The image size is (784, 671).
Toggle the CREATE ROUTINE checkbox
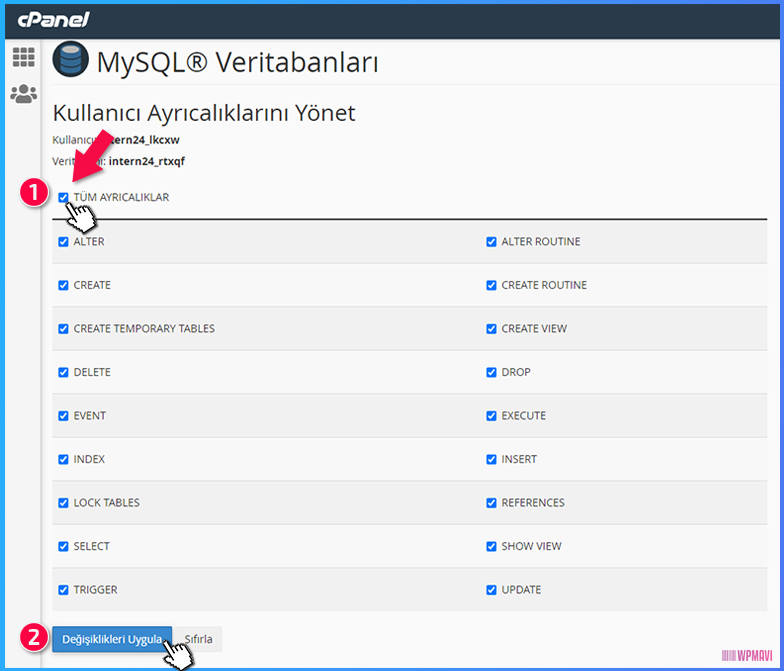point(491,285)
